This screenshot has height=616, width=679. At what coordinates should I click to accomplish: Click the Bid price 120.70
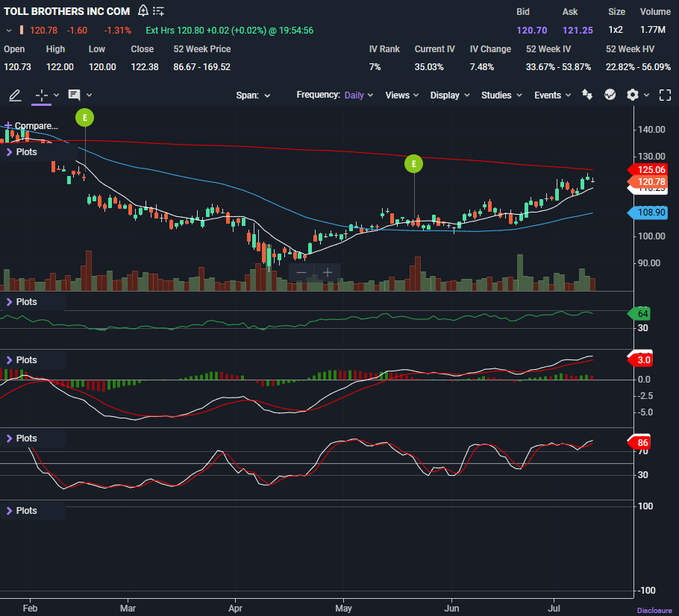[532, 31]
